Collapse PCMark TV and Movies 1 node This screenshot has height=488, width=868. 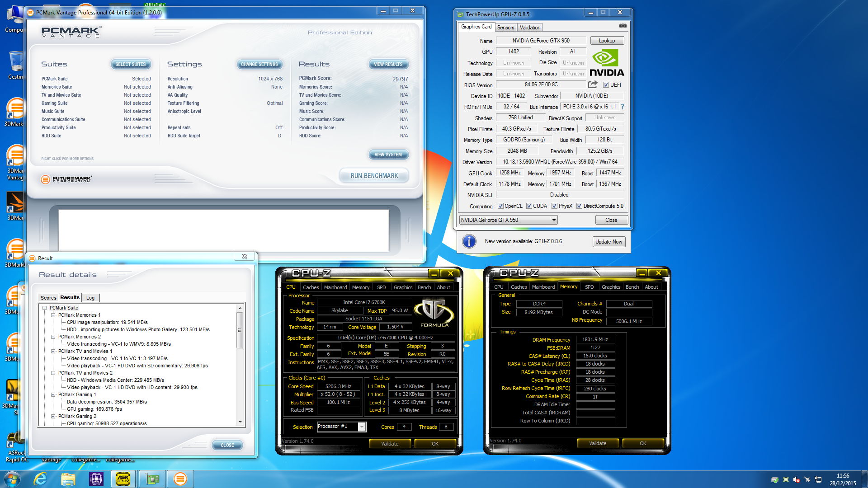click(53, 352)
